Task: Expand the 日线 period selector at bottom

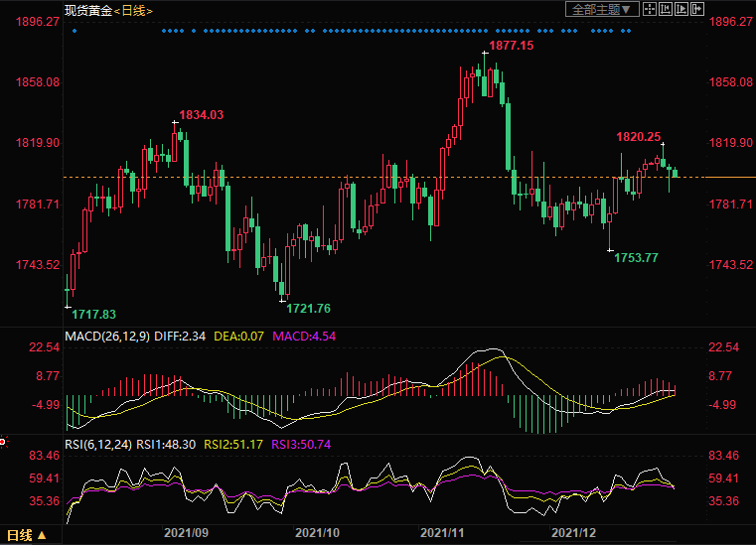Action: [x=43, y=536]
